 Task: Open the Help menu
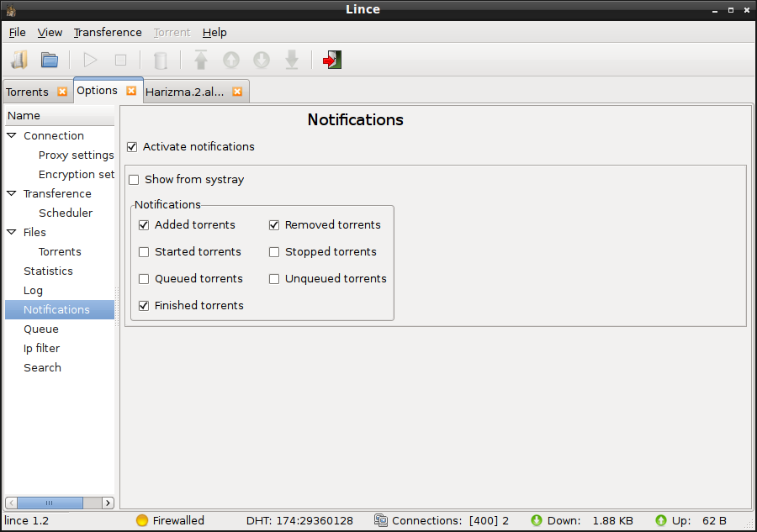pos(214,32)
